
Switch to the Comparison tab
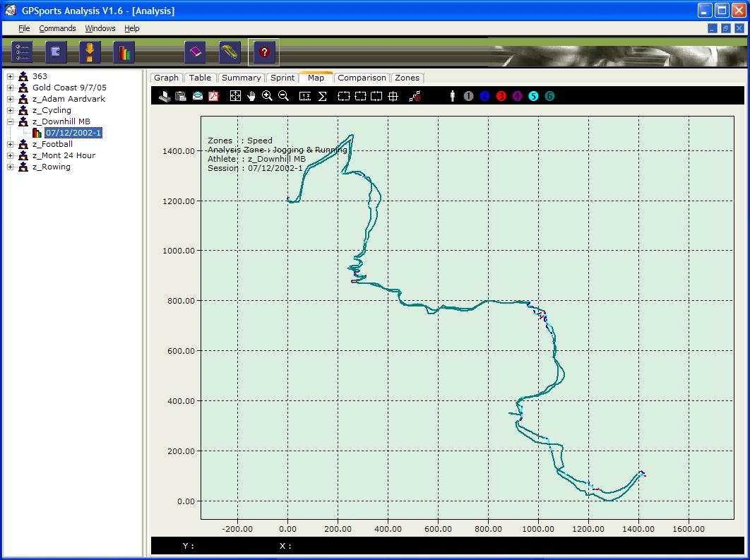pyautogui.click(x=362, y=78)
